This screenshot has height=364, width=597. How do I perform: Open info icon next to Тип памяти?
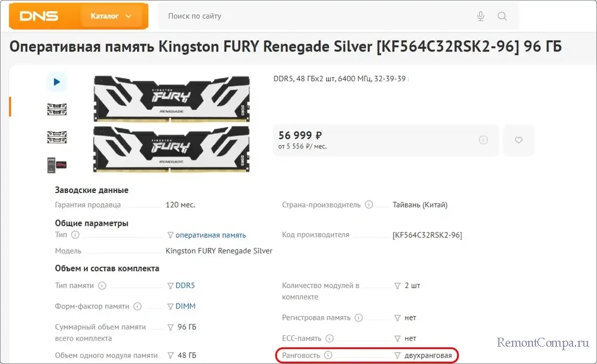click(x=102, y=286)
